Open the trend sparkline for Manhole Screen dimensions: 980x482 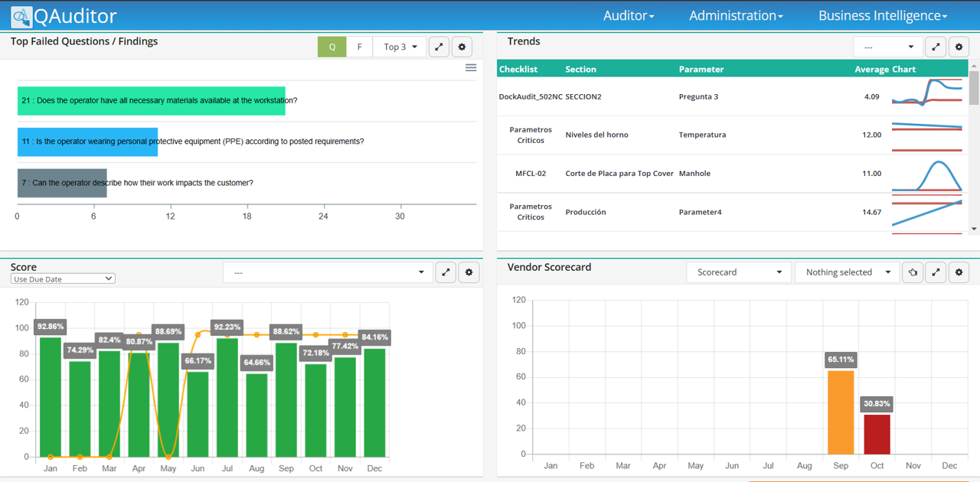[927, 174]
